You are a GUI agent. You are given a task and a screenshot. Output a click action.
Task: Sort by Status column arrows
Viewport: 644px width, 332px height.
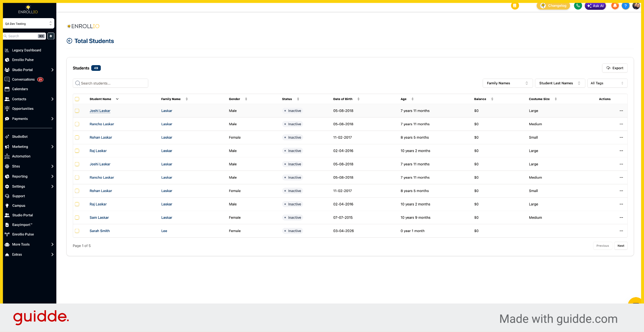pyautogui.click(x=298, y=99)
